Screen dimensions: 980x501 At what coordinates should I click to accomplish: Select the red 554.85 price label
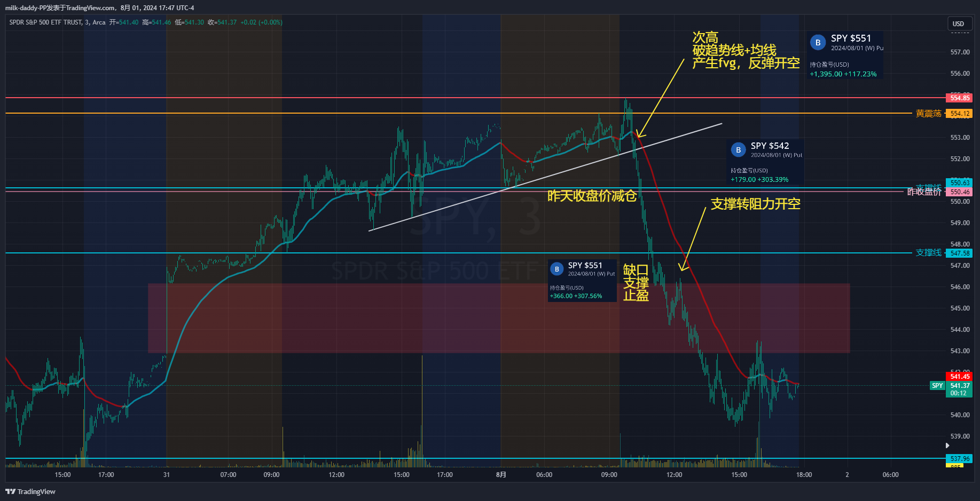point(959,98)
